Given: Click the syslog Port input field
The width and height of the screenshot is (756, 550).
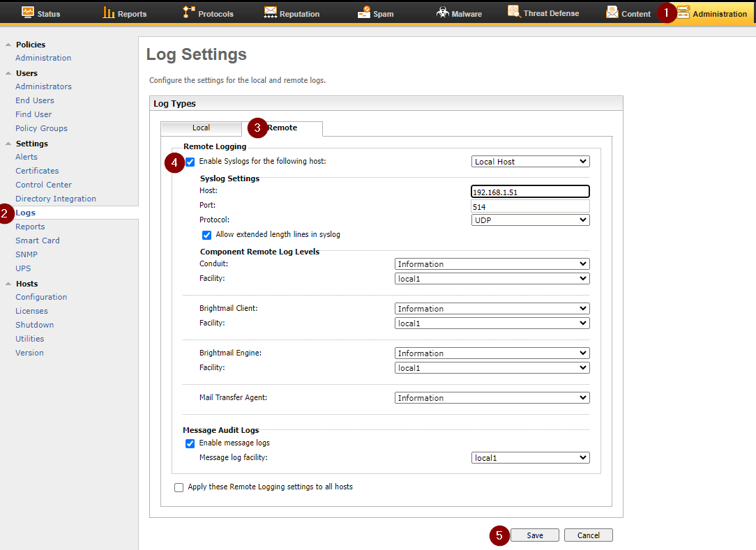Looking at the screenshot, I should point(530,206).
